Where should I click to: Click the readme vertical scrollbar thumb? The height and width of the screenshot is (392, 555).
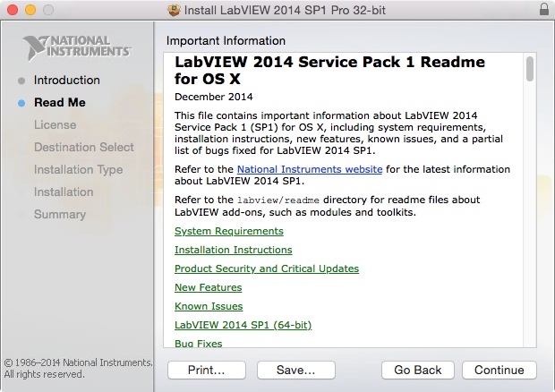click(530, 69)
